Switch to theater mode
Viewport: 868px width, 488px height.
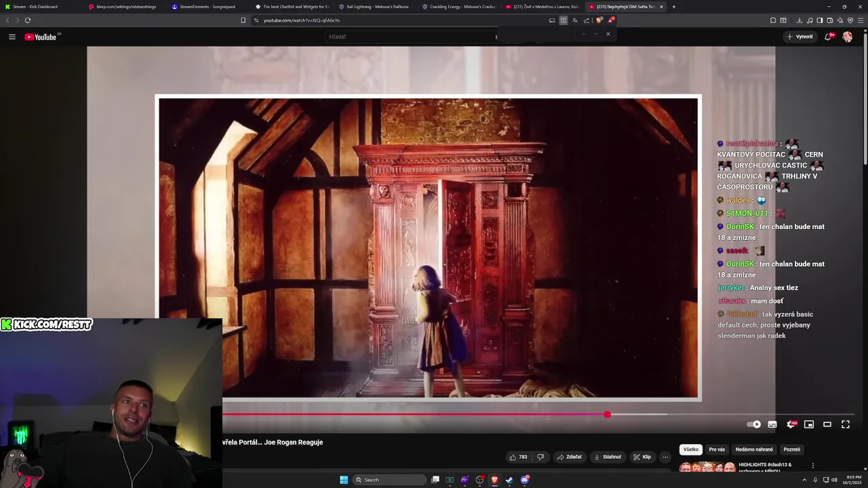click(x=827, y=424)
